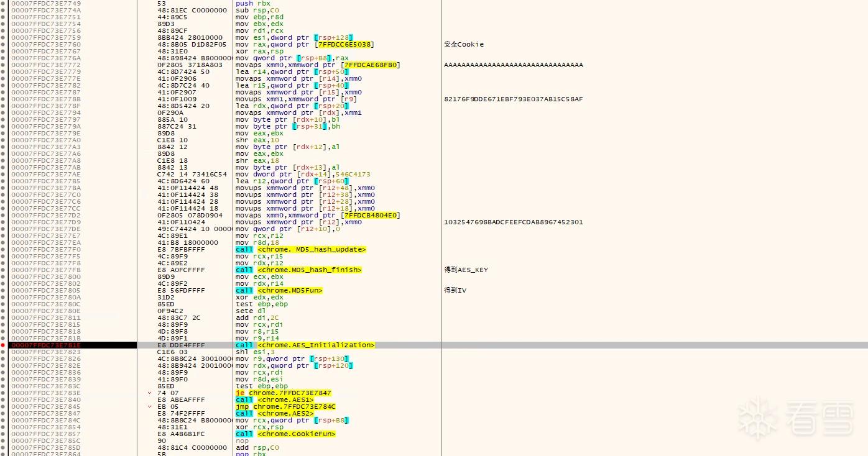
Task: Click the jump arrow beside bytes EB 05
Action: [149, 406]
